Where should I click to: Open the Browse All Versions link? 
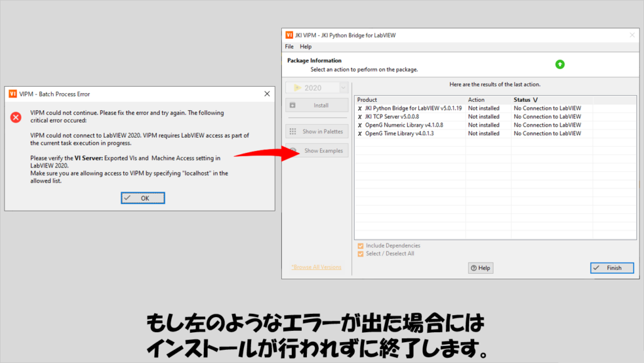316,267
